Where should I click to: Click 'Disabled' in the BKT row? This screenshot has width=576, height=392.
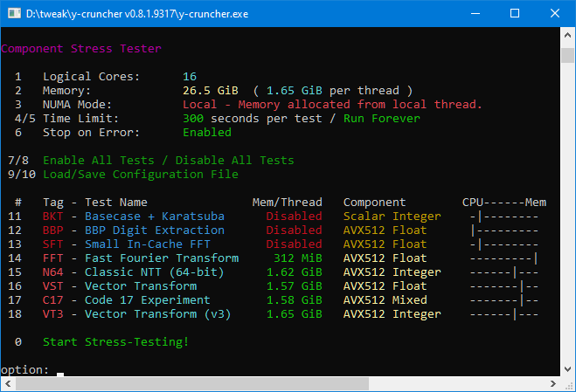coord(295,216)
